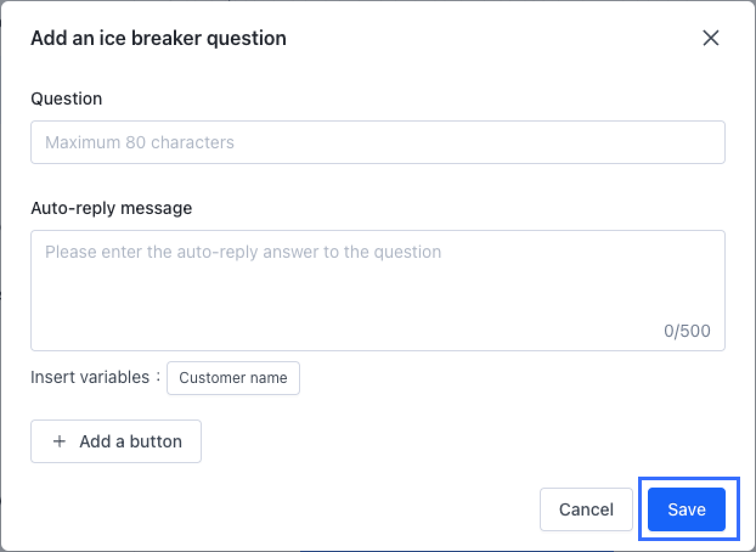
Task: Click the Save button
Action: [x=686, y=509]
